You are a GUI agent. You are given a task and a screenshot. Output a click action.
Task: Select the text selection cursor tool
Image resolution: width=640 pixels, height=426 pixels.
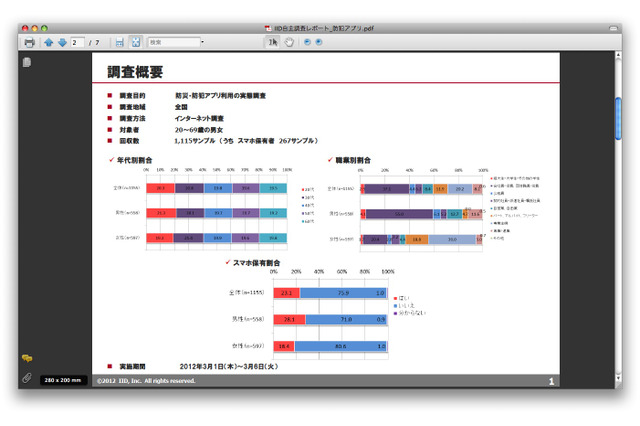273,42
